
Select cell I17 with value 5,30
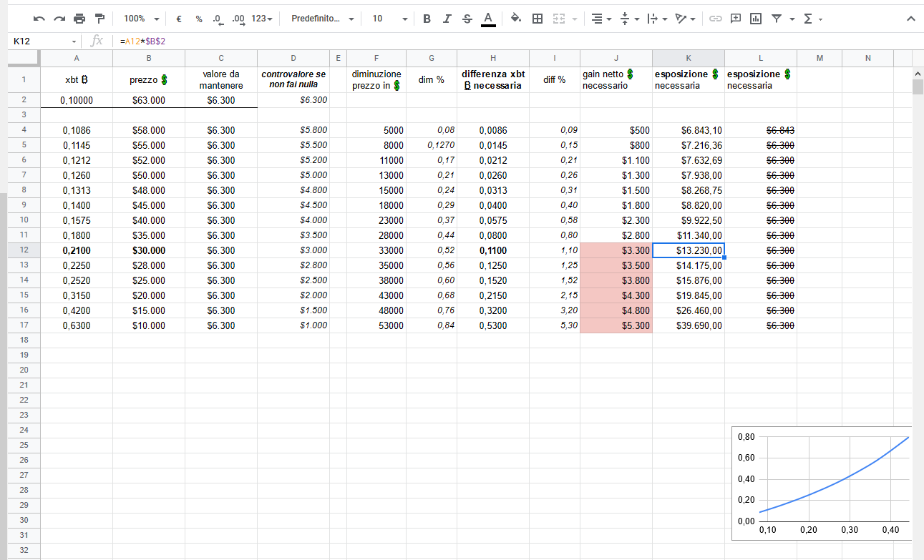[555, 325]
